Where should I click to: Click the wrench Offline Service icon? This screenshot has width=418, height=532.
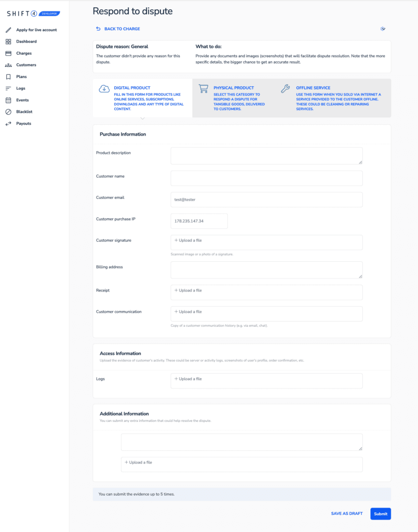286,89
